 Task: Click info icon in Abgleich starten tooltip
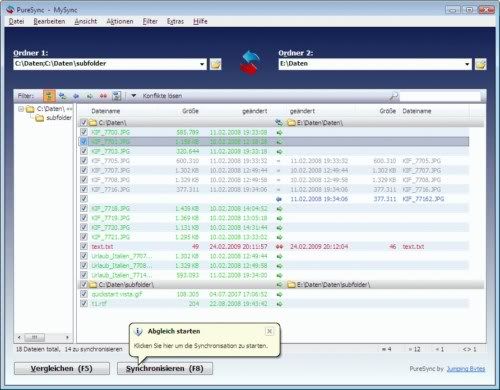[x=138, y=331]
